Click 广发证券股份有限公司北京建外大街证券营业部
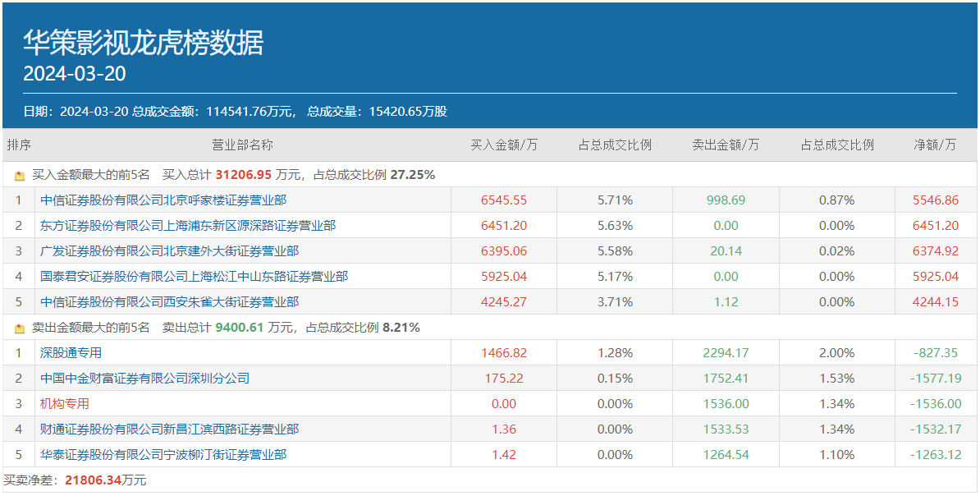Image resolution: width=980 pixels, height=496 pixels. 169,251
